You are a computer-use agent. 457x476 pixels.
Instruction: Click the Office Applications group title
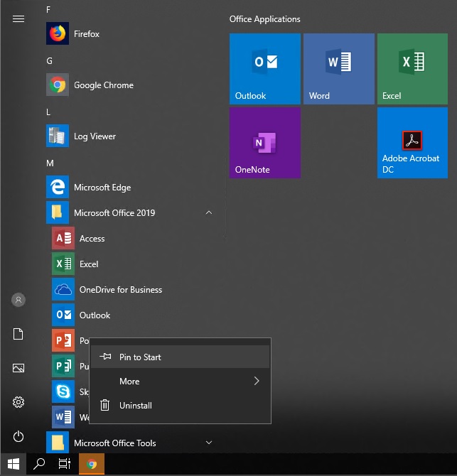(265, 19)
